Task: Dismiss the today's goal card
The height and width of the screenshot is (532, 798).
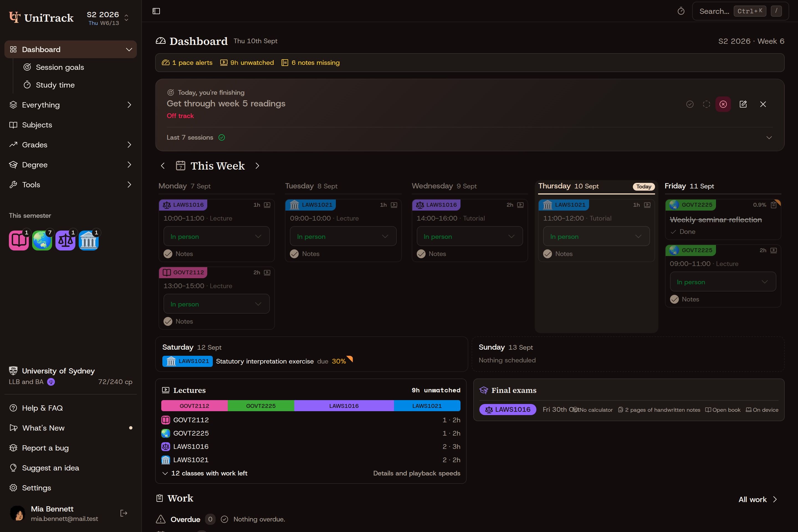Action: [763, 104]
